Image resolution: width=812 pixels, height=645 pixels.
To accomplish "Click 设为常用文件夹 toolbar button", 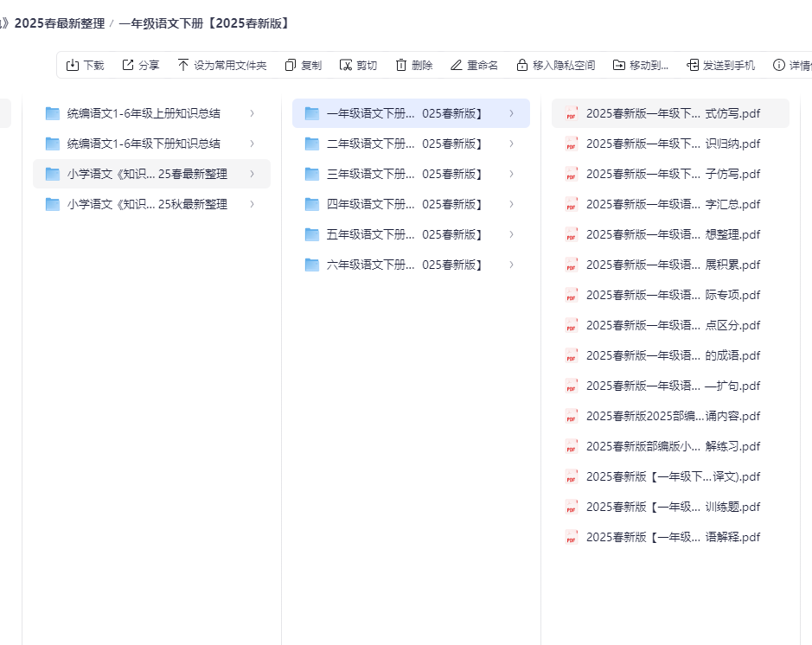I will click(x=222, y=66).
